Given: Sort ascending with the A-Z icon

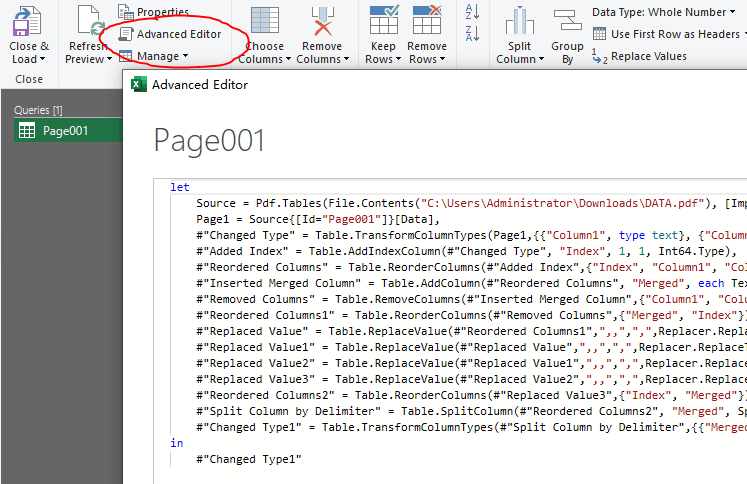Looking at the screenshot, I should (472, 11).
